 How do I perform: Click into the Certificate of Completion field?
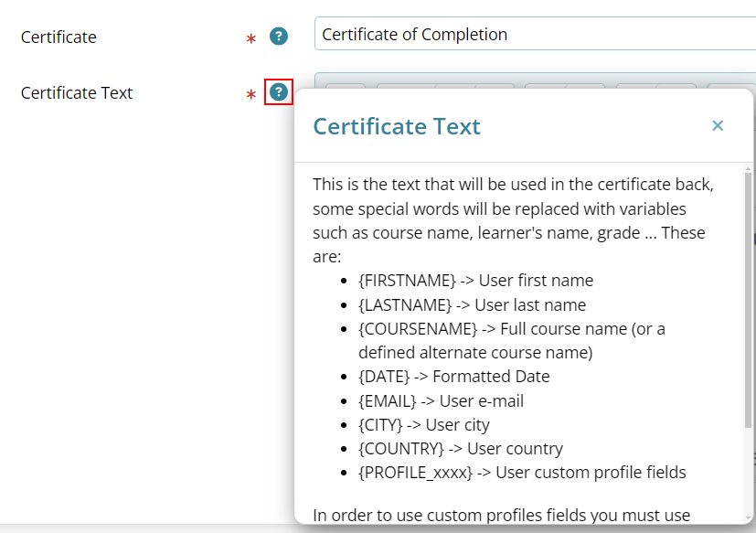[535, 34]
